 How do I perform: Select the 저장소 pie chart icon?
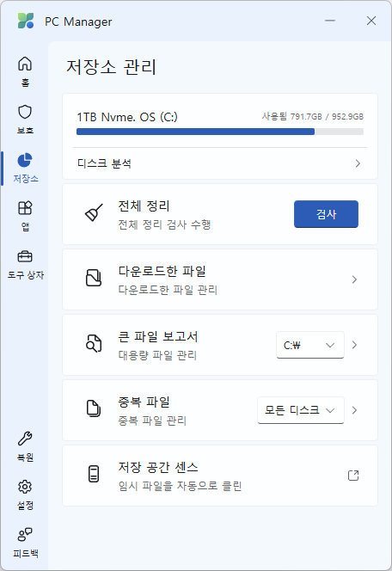click(25, 160)
